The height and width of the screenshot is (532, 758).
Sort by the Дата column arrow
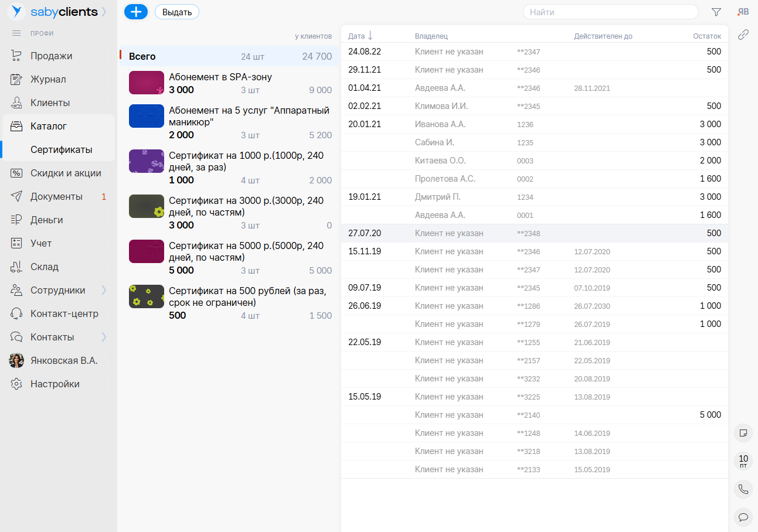coord(370,36)
